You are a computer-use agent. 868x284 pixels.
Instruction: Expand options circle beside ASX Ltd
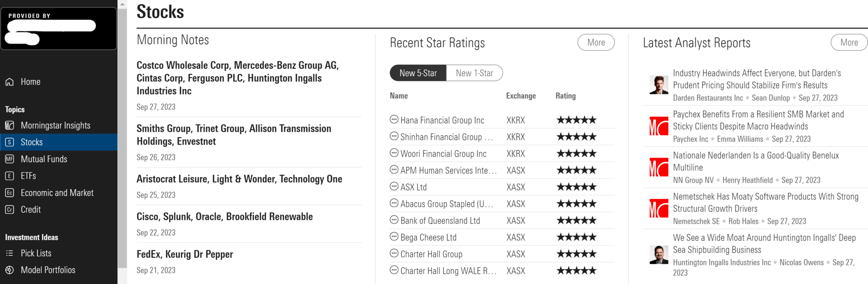tap(394, 186)
